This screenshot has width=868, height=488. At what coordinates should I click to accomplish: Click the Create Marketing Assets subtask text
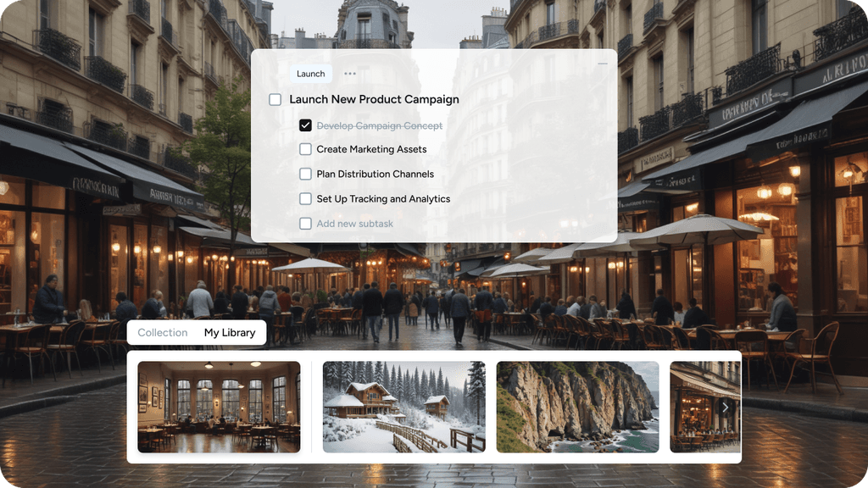tap(371, 149)
